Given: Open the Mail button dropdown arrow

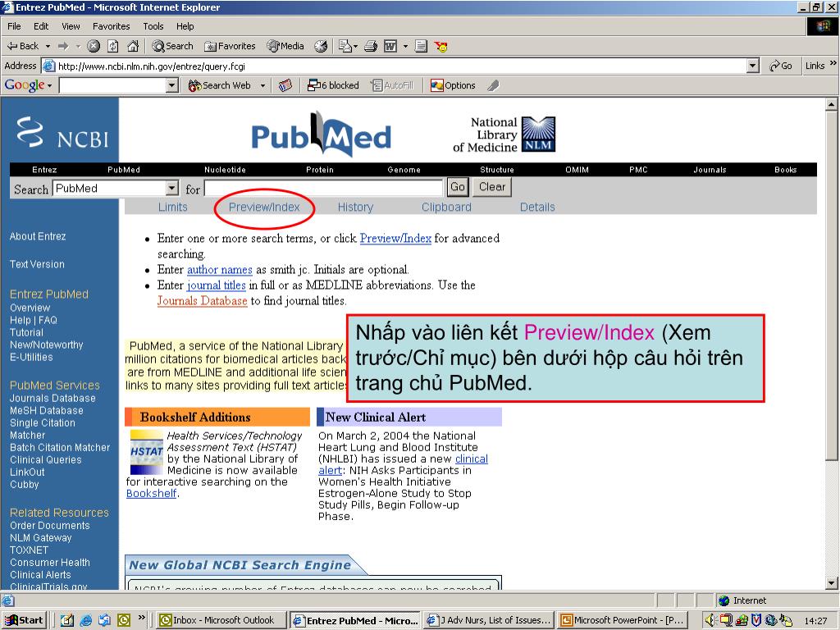Looking at the screenshot, I should pyautogui.click(x=355, y=47).
